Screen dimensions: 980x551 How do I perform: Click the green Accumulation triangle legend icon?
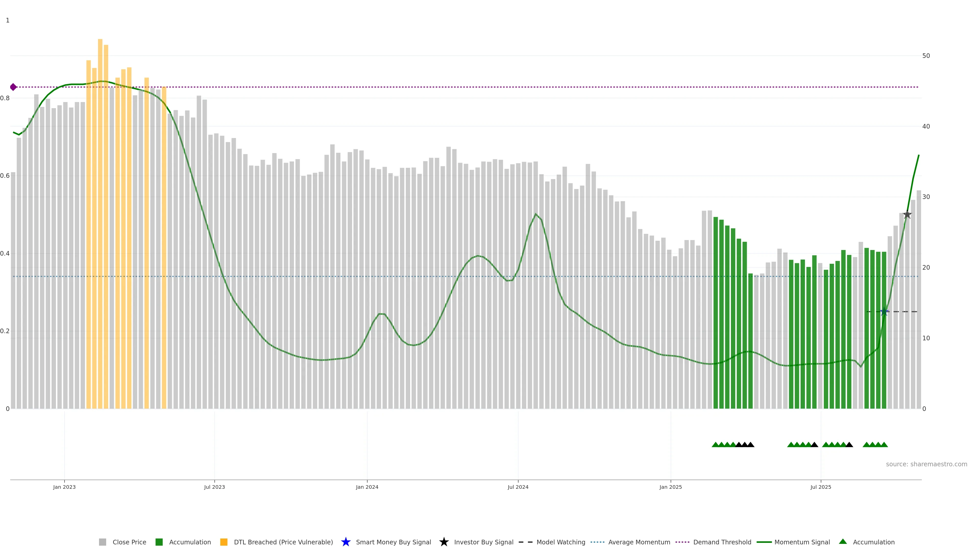(843, 542)
